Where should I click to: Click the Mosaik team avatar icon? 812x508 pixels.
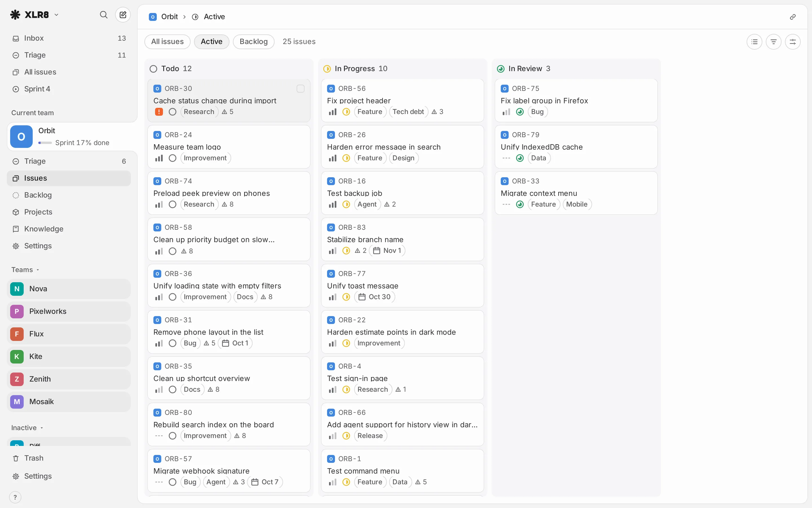tap(17, 402)
